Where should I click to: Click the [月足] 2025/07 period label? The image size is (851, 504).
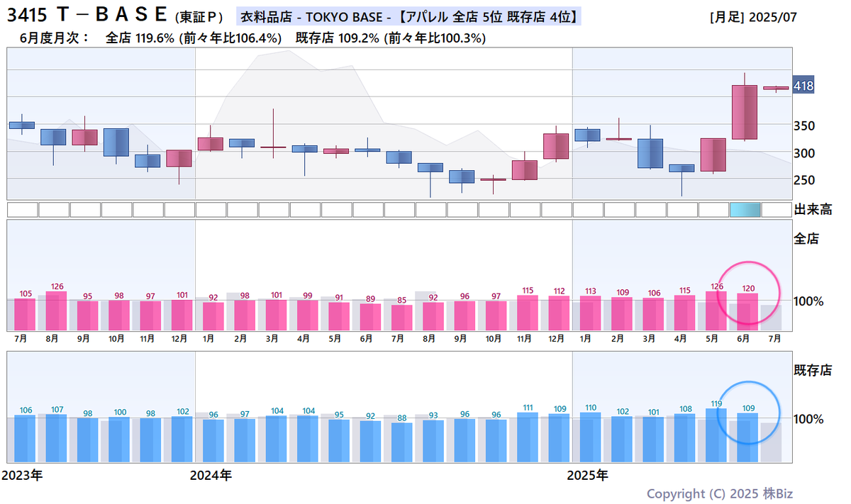click(752, 16)
